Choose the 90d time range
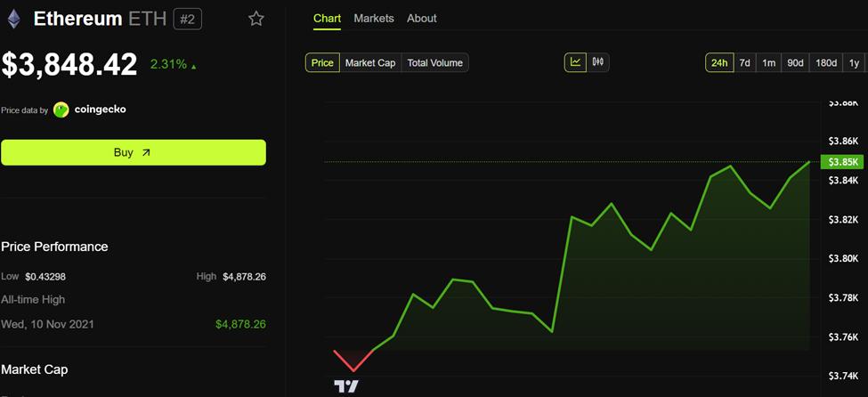 pos(795,62)
